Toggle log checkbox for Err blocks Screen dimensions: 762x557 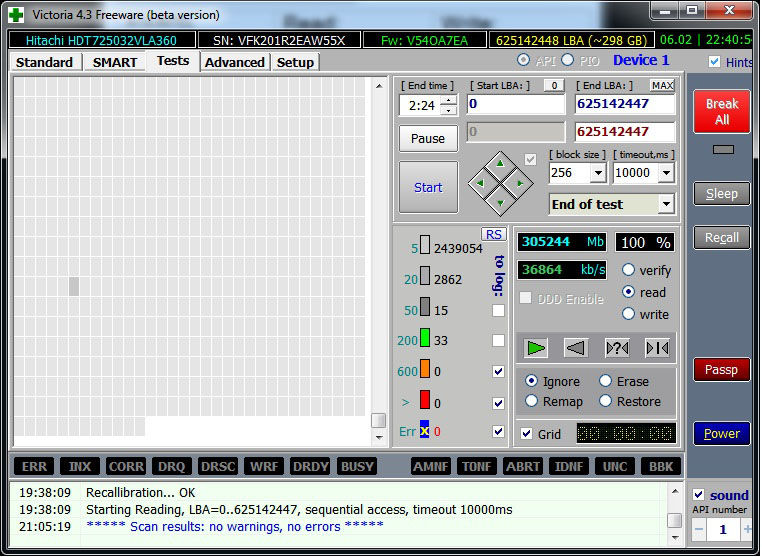pos(498,431)
